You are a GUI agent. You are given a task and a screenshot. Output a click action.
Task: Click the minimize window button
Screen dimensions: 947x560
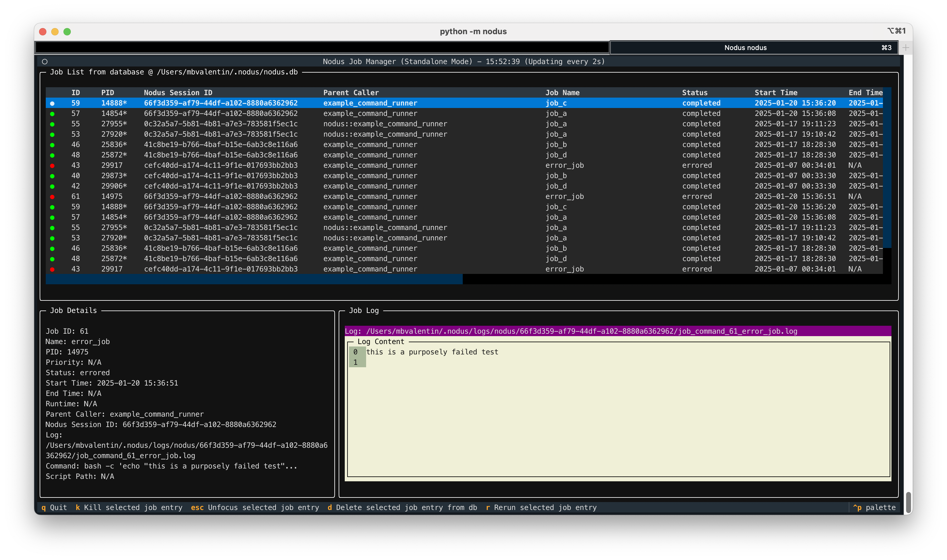click(x=55, y=32)
